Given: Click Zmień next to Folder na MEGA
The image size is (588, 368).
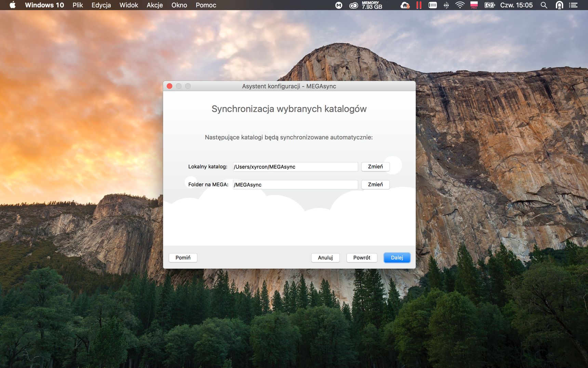Looking at the screenshot, I should coord(375,184).
